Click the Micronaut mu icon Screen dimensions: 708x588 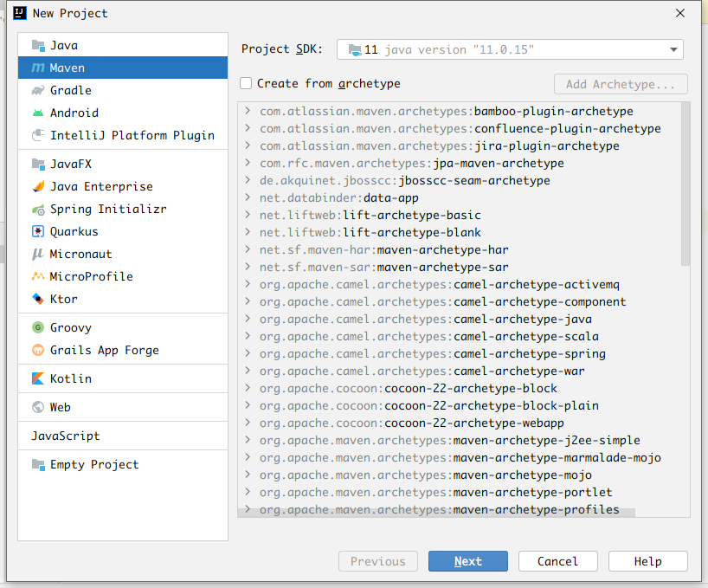point(37,254)
